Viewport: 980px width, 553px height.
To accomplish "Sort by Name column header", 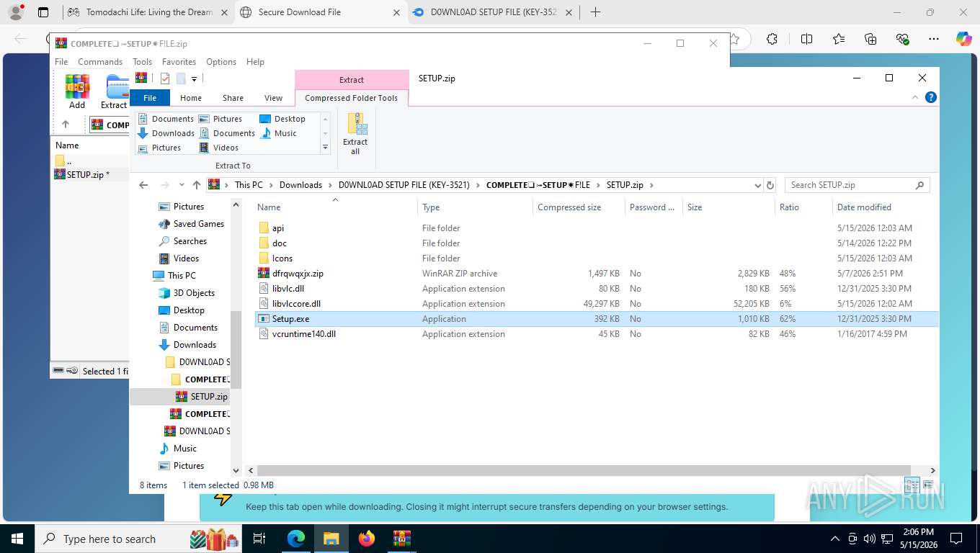I will pyautogui.click(x=335, y=207).
